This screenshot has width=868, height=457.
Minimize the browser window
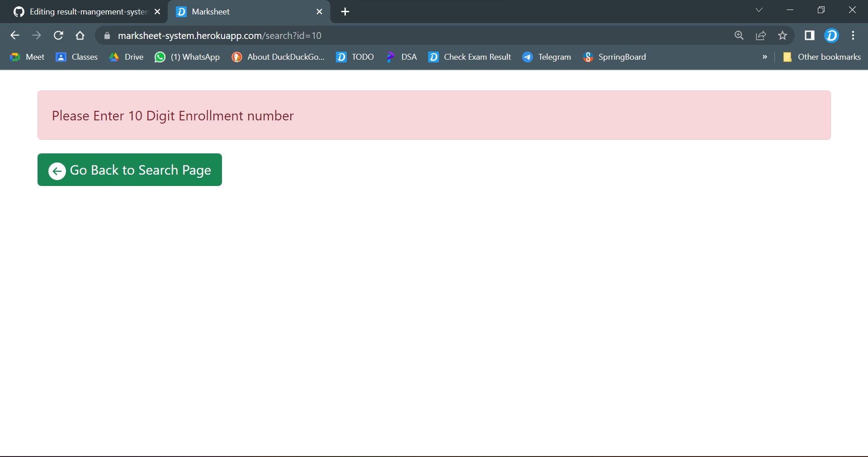pyautogui.click(x=790, y=10)
